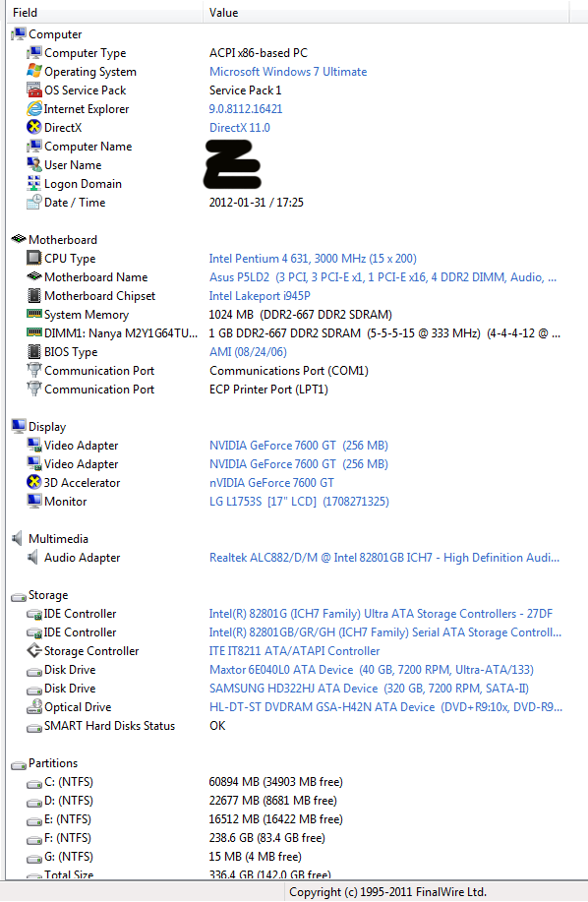588x902 pixels.
Task: Open the LG L1753S monitor link
Action: [x=299, y=501]
